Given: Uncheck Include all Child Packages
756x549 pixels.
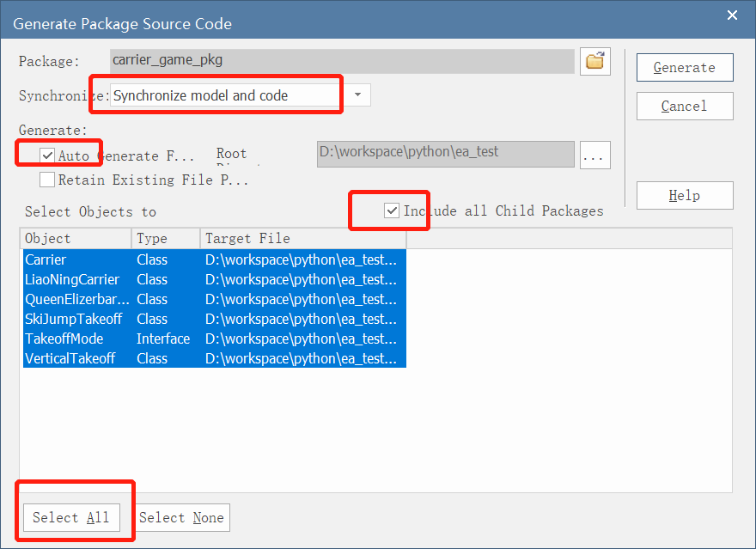Looking at the screenshot, I should tap(392, 210).
